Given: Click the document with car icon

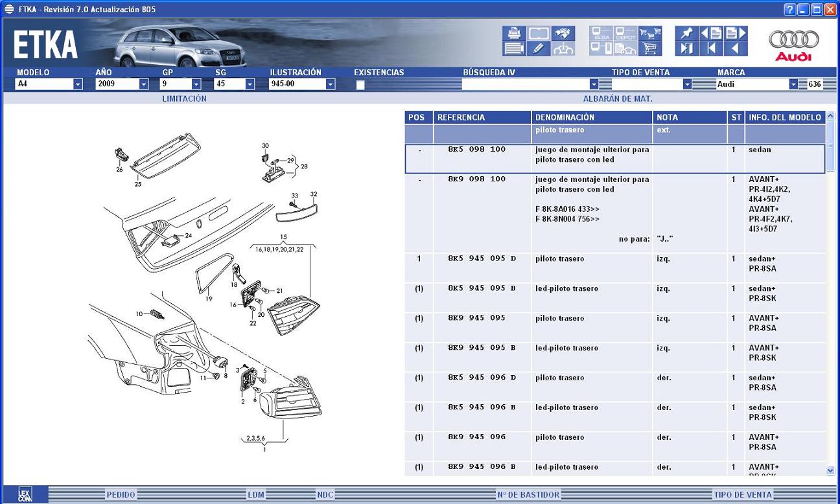Looking at the screenshot, I should 625,49.
